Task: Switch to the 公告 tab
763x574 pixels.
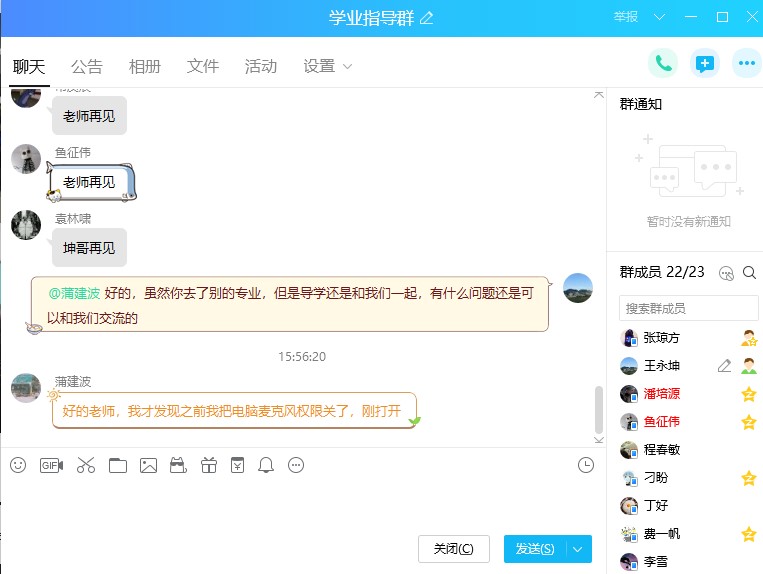Action: click(87, 67)
